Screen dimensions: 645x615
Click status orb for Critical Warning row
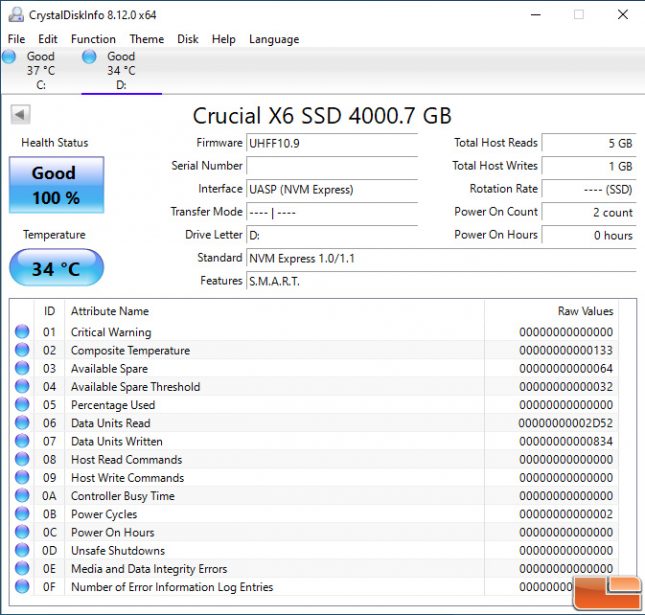(22, 332)
